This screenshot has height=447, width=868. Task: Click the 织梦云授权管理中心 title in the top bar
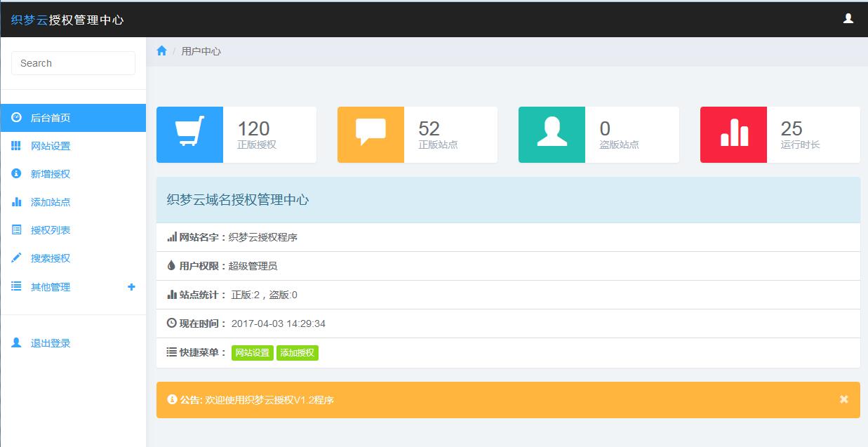(x=67, y=20)
